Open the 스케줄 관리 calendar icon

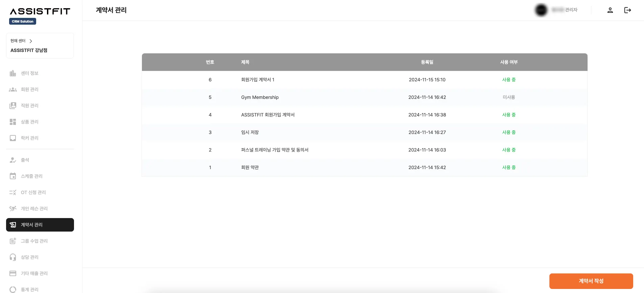[13, 176]
